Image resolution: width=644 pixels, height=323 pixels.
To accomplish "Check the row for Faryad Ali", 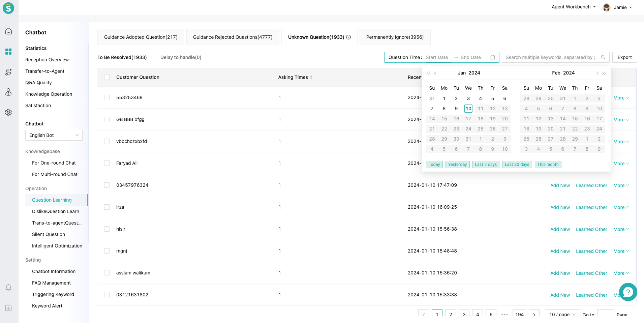I will [x=107, y=163].
